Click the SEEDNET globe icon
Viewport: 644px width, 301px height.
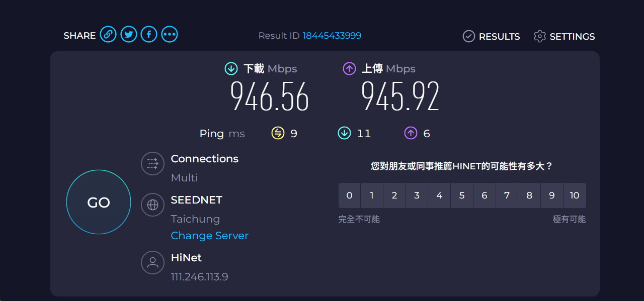pos(152,205)
